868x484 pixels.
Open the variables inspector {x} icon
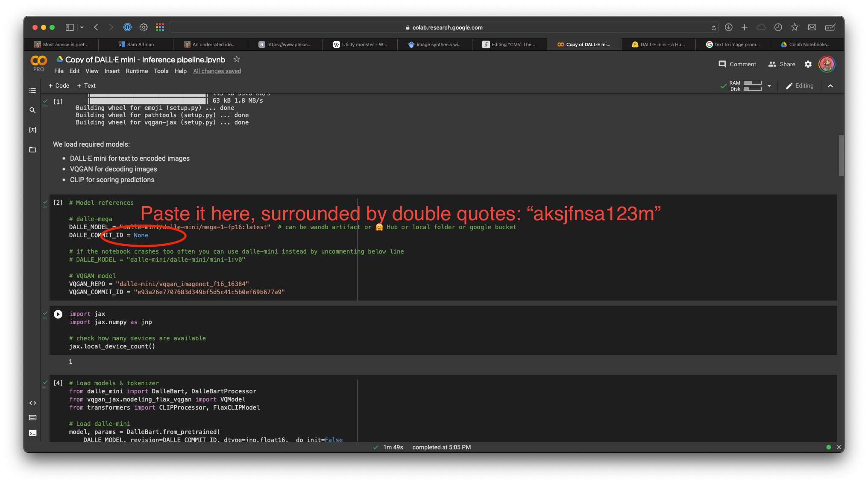[32, 130]
